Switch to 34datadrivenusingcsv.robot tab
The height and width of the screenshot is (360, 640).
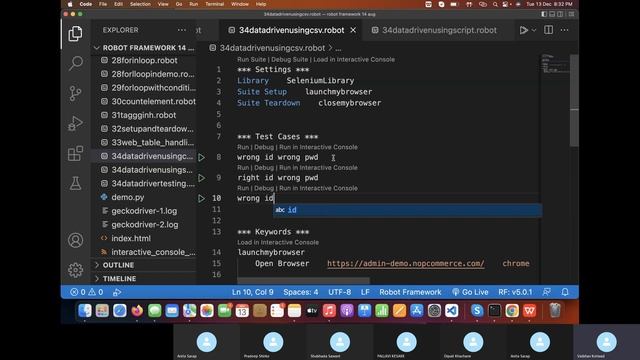coord(291,30)
